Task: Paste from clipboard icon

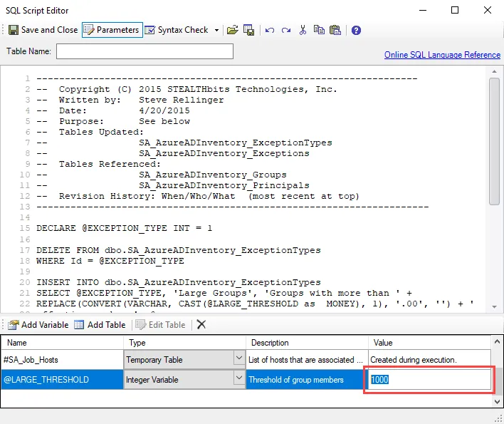Action: 335,30
